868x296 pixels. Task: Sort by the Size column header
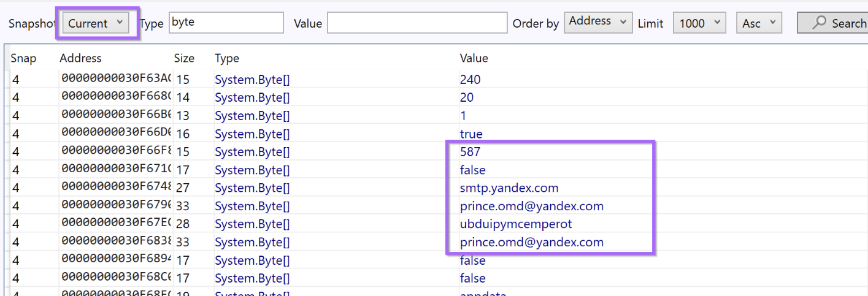(184, 58)
